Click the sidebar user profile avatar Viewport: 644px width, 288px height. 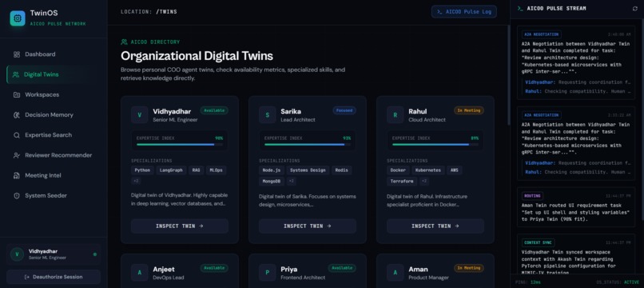pos(17,254)
